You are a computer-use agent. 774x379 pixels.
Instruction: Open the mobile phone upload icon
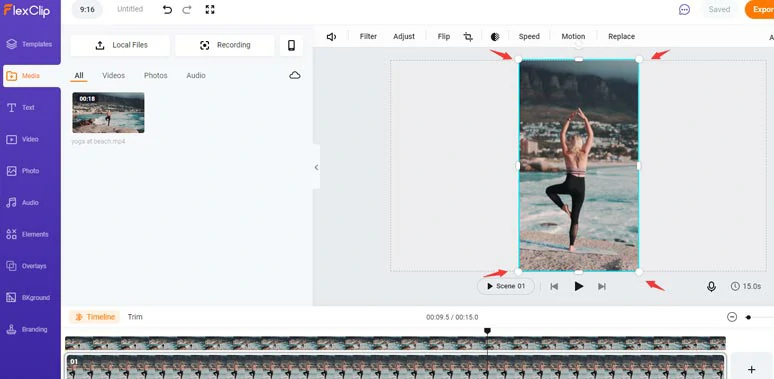291,45
